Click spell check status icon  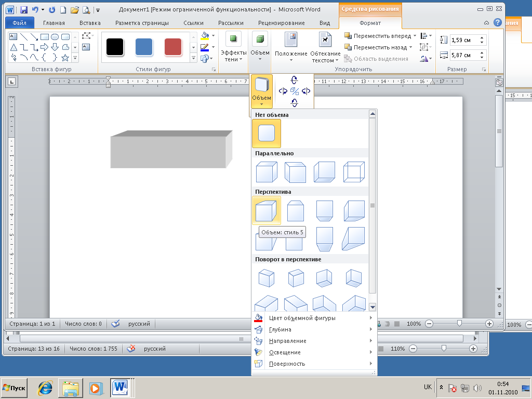115,324
